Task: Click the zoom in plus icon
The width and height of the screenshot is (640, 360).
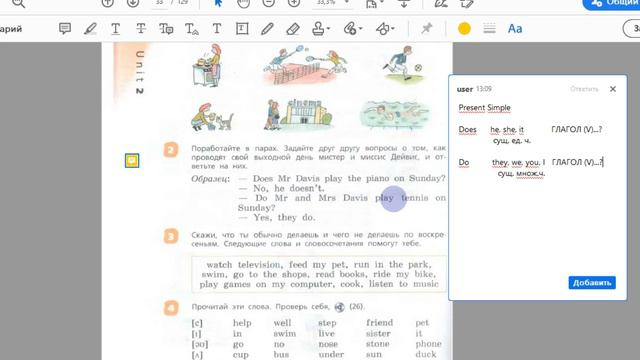Action: point(294,3)
